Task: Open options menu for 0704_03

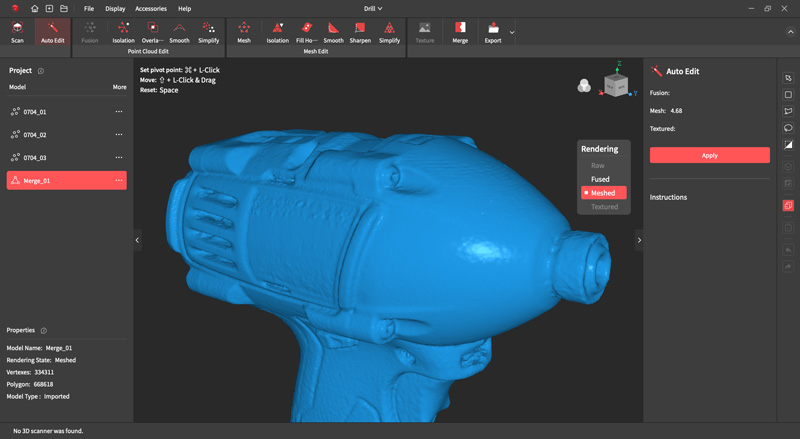Action: pyautogui.click(x=119, y=157)
